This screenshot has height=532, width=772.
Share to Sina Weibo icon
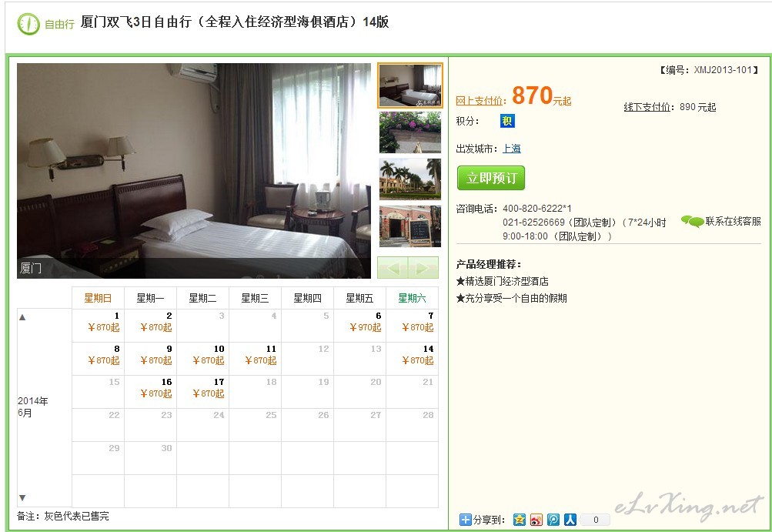(536, 519)
